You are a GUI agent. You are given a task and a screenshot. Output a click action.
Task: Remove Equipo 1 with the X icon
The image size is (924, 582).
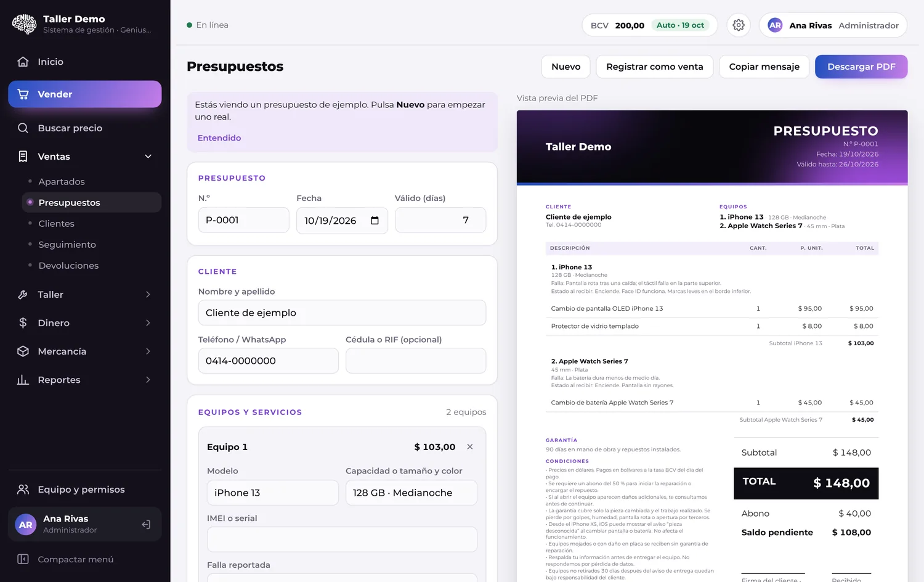[x=470, y=447]
